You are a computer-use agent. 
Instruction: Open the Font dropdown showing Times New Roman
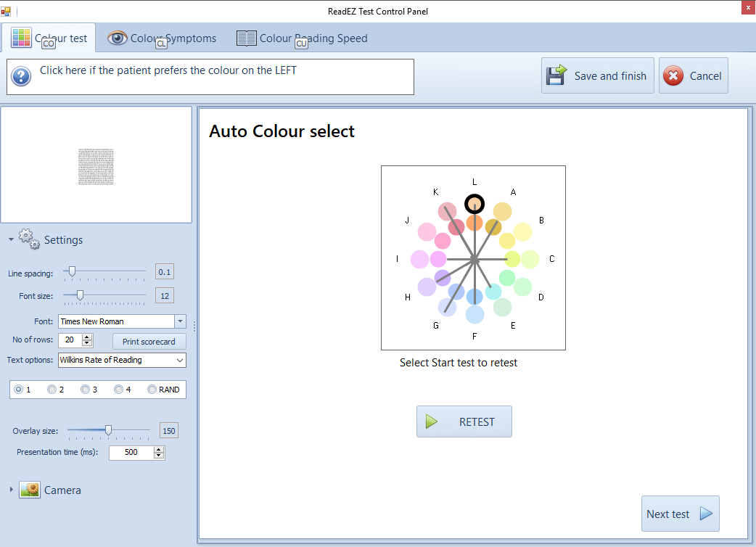tap(180, 321)
